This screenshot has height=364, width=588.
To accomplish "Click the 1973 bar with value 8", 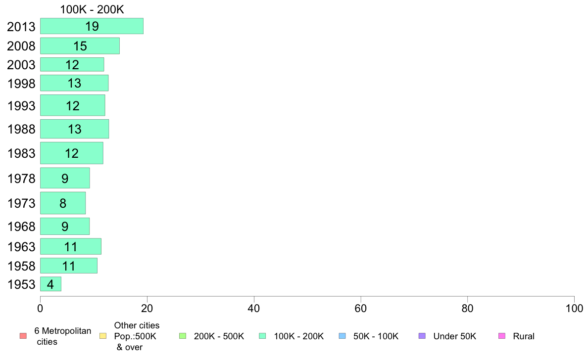I will point(63,203).
